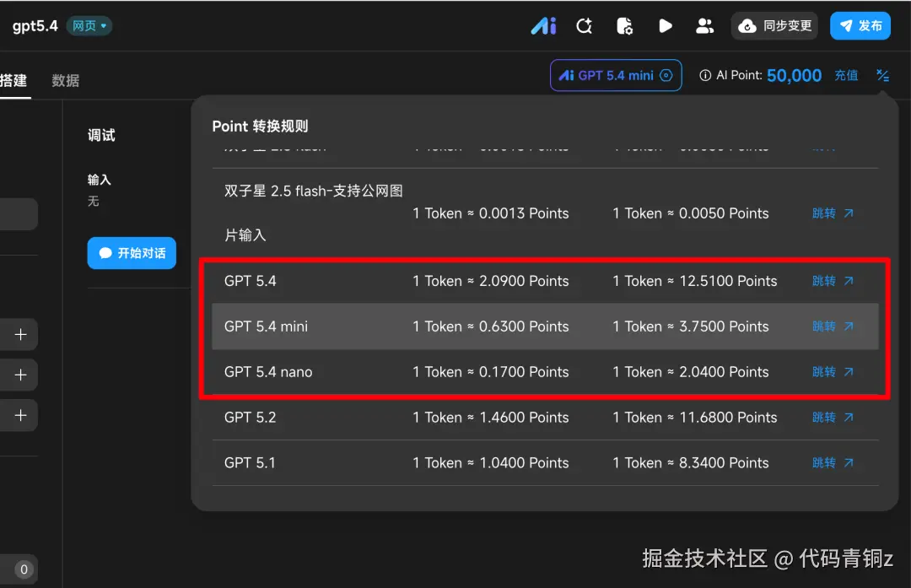Switch to the 数据 tab

[65, 80]
